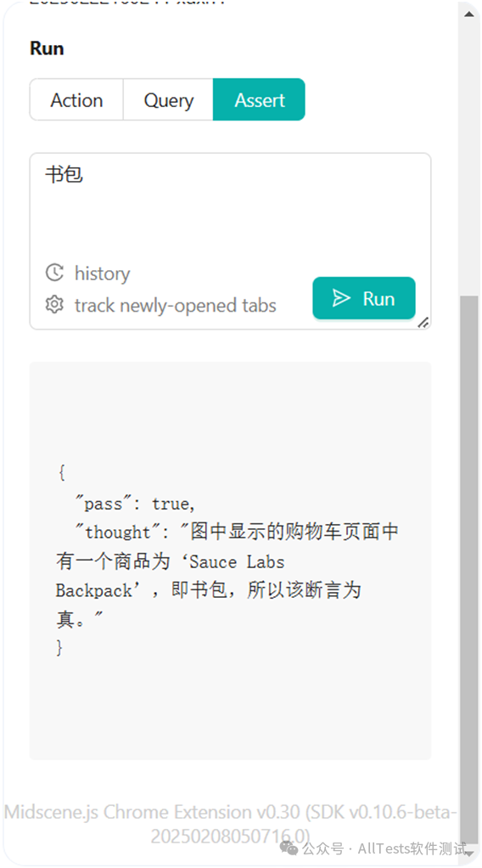Viewport: 482px width, 868px height.
Task: Click the bold Run section heading
Action: [x=47, y=48]
